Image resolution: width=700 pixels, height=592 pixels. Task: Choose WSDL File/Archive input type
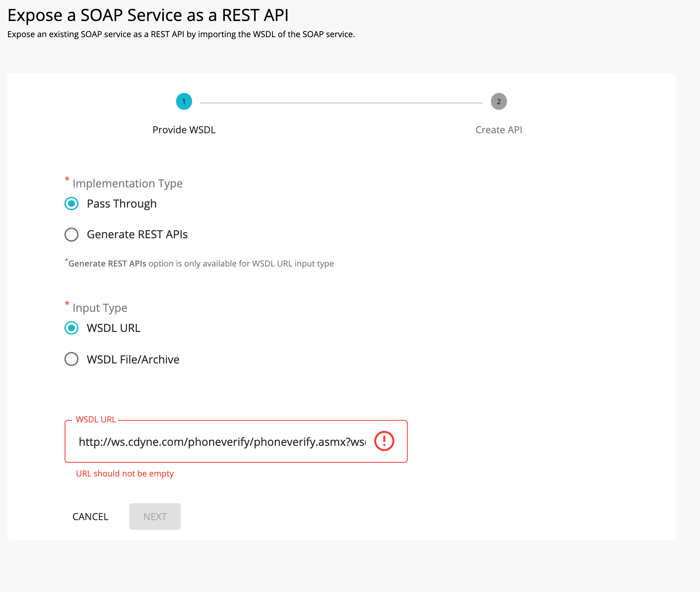71,359
